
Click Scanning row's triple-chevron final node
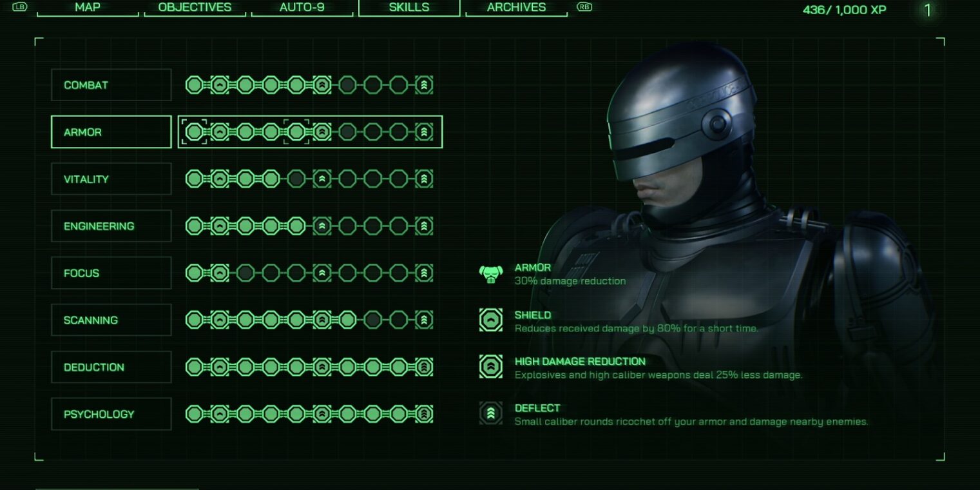click(x=424, y=320)
